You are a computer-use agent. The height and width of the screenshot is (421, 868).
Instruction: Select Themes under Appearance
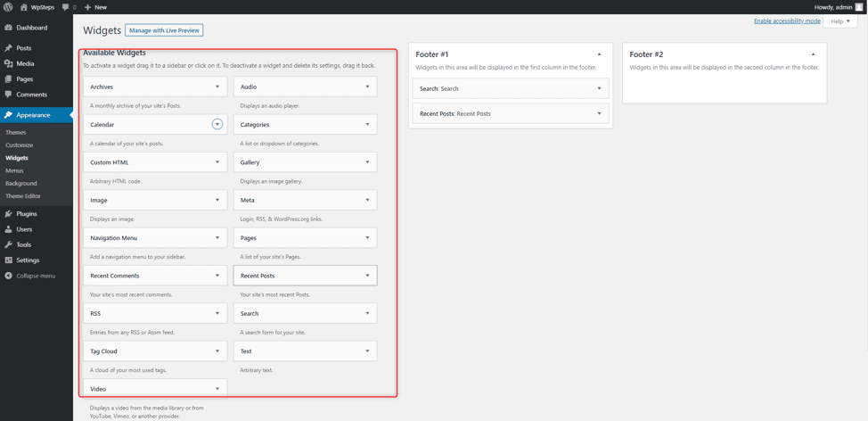(x=15, y=133)
